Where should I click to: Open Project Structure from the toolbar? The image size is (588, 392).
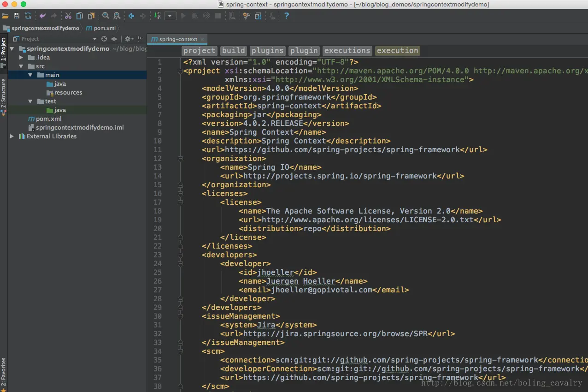point(258,16)
